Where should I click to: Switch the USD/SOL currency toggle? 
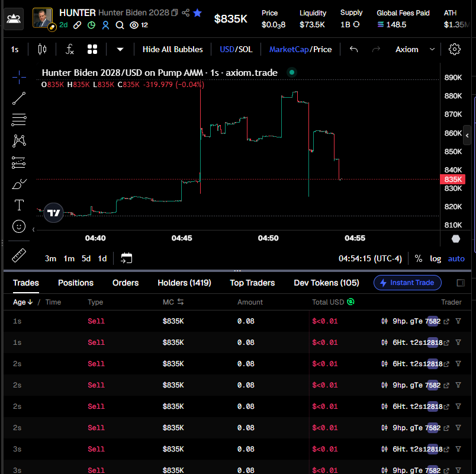pos(236,49)
